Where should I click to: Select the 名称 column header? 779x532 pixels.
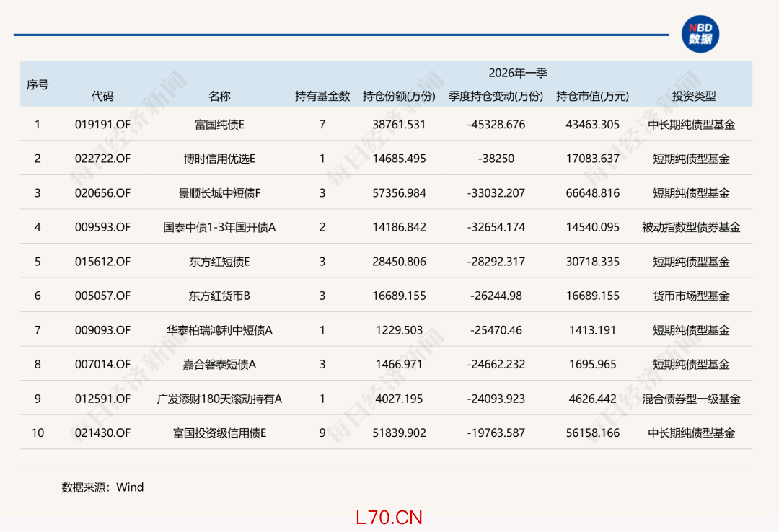click(219, 96)
